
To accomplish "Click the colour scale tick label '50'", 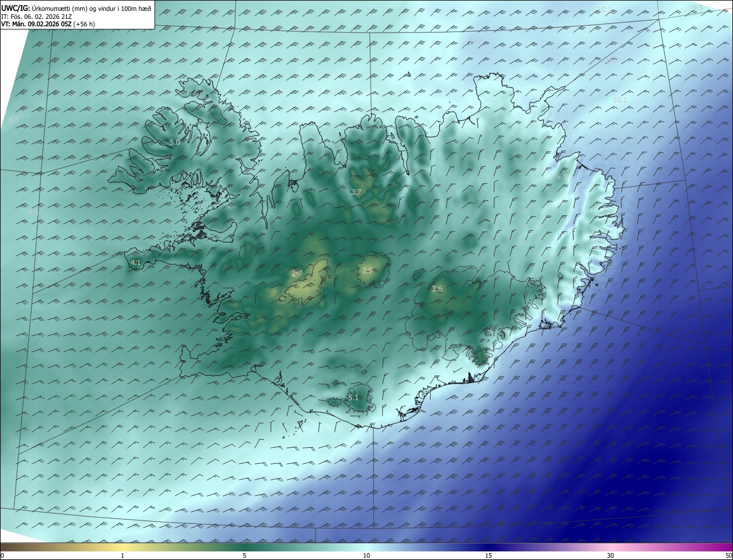I will click(x=728, y=555).
